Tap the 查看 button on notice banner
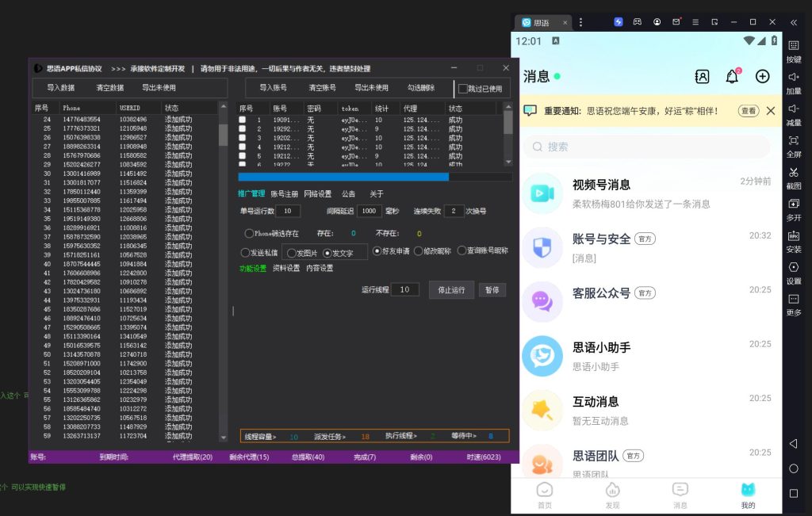Screen dimensions: 812x516 pos(748,111)
